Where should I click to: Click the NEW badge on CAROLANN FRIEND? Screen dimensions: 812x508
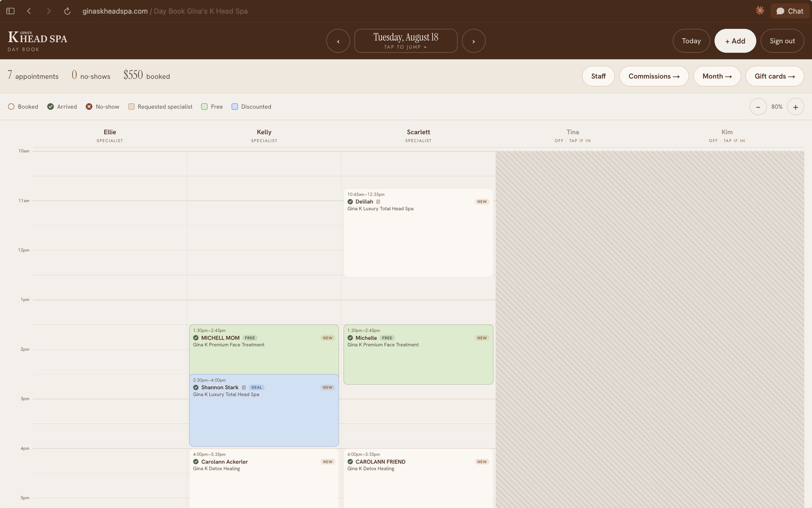tap(482, 462)
